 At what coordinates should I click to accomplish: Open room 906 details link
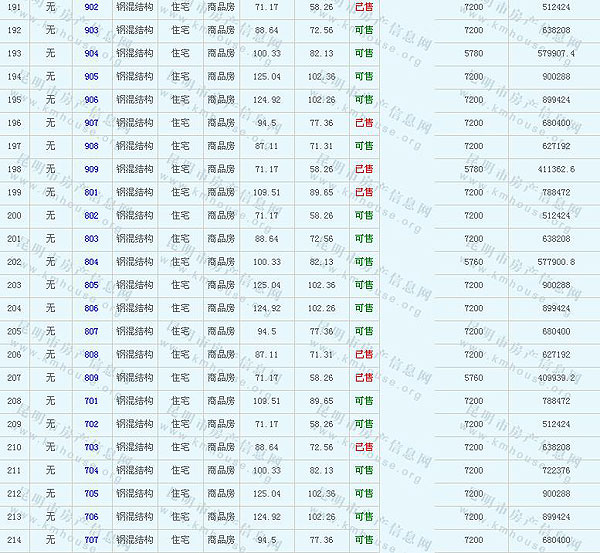(x=91, y=100)
